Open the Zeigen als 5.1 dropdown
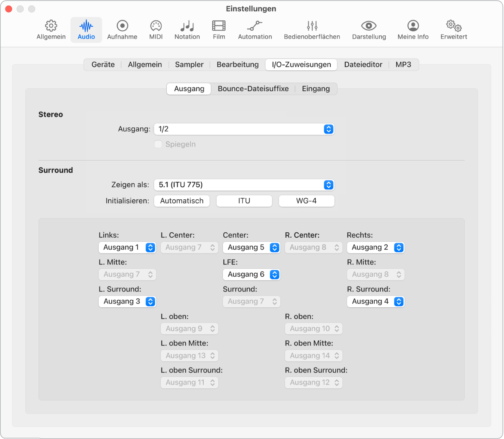This screenshot has width=504, height=439. [244, 185]
